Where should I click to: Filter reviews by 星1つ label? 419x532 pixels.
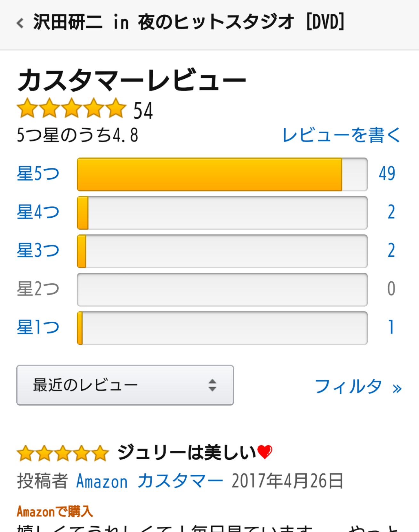(x=38, y=327)
